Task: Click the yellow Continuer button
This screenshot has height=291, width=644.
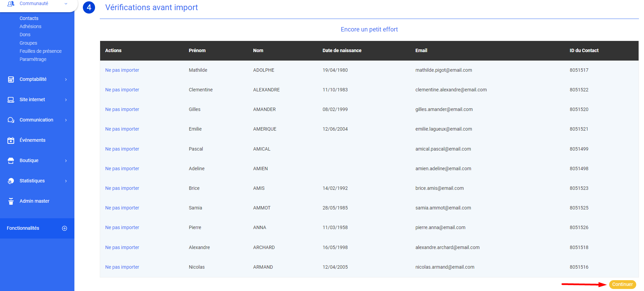Action: (622, 284)
